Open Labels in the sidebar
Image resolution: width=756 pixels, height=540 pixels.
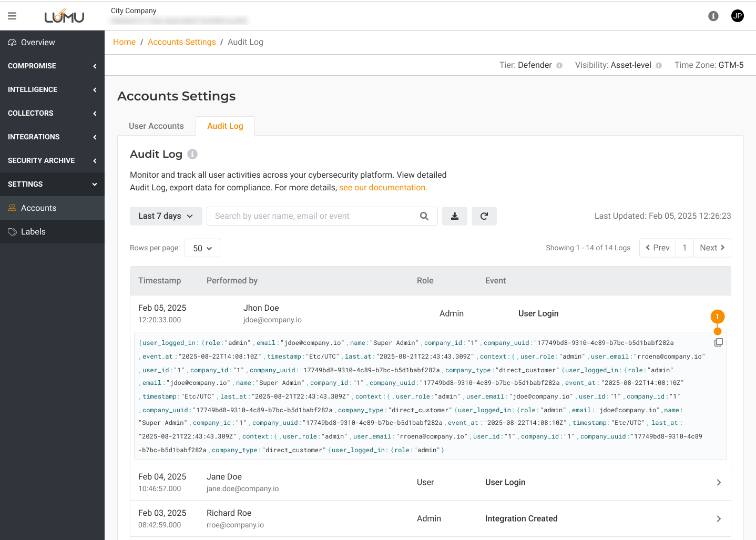(33, 232)
